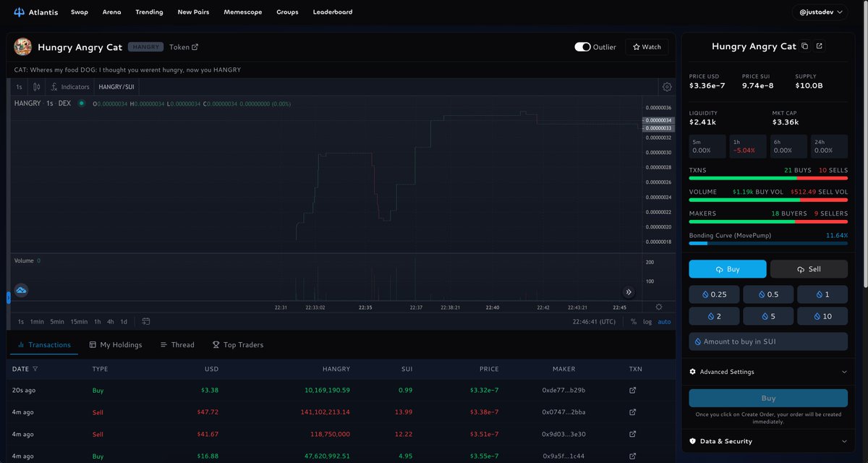Switch to the Top Traders tab
Image resolution: width=868 pixels, height=463 pixels.
click(238, 345)
